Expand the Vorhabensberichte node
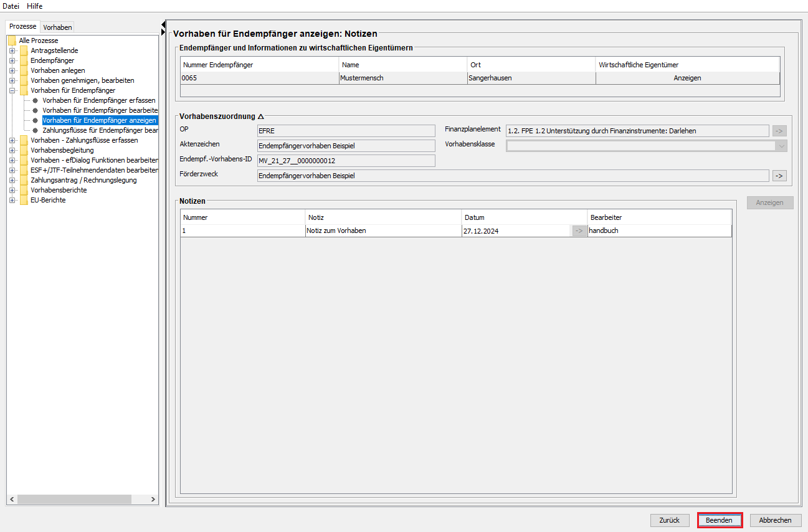This screenshot has height=532, width=808. pos(12,190)
